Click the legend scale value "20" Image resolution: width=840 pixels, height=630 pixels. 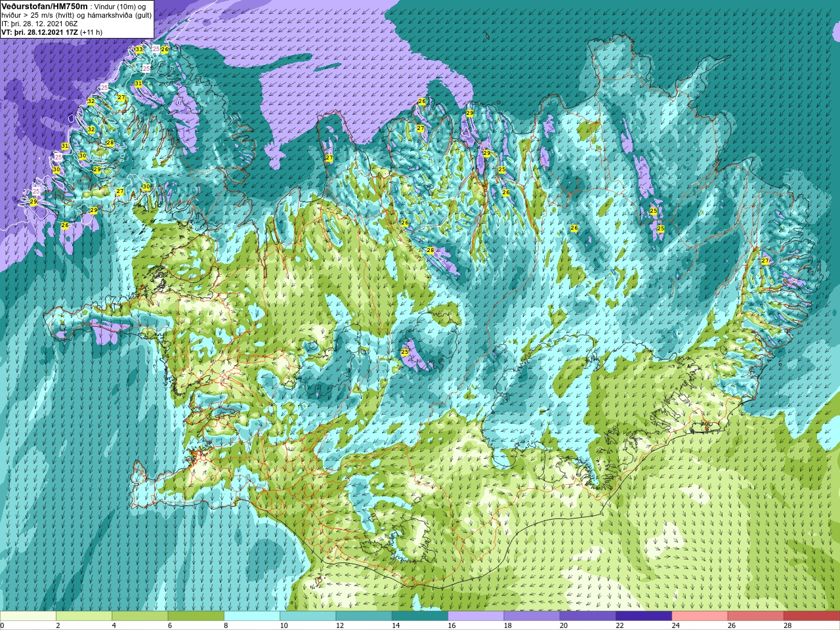pos(564,625)
